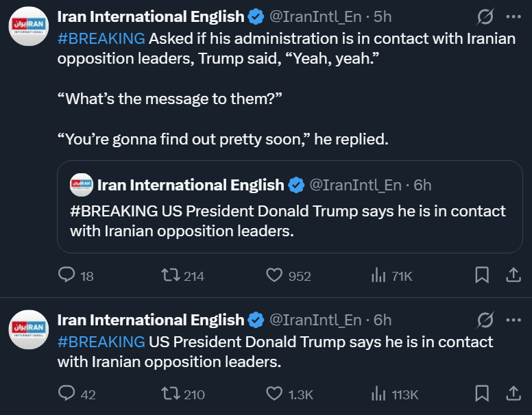View analytics for the tweet with 71K views
The width and height of the screenshot is (532, 415).
pos(378,275)
